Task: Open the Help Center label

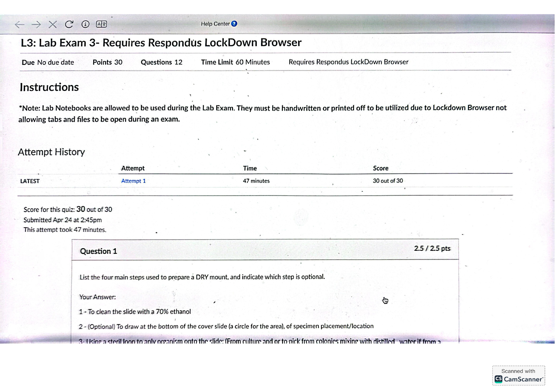Action: tap(215, 24)
